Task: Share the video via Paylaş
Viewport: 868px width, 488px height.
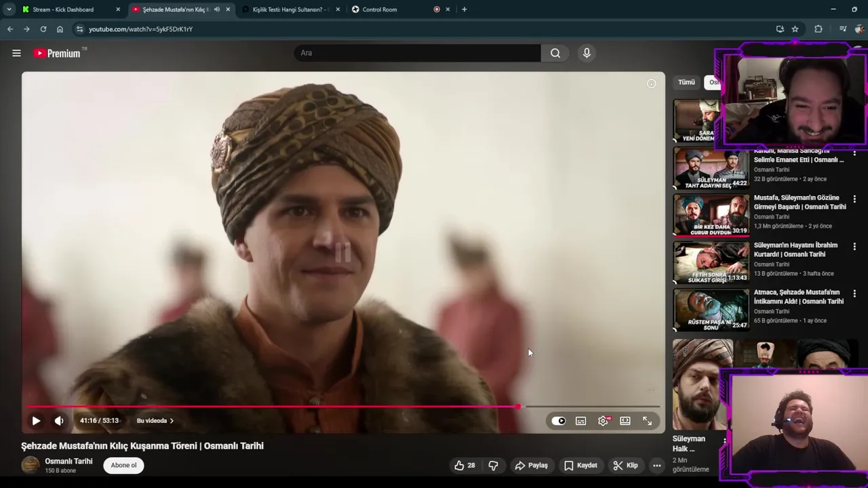Action: [x=531, y=466]
